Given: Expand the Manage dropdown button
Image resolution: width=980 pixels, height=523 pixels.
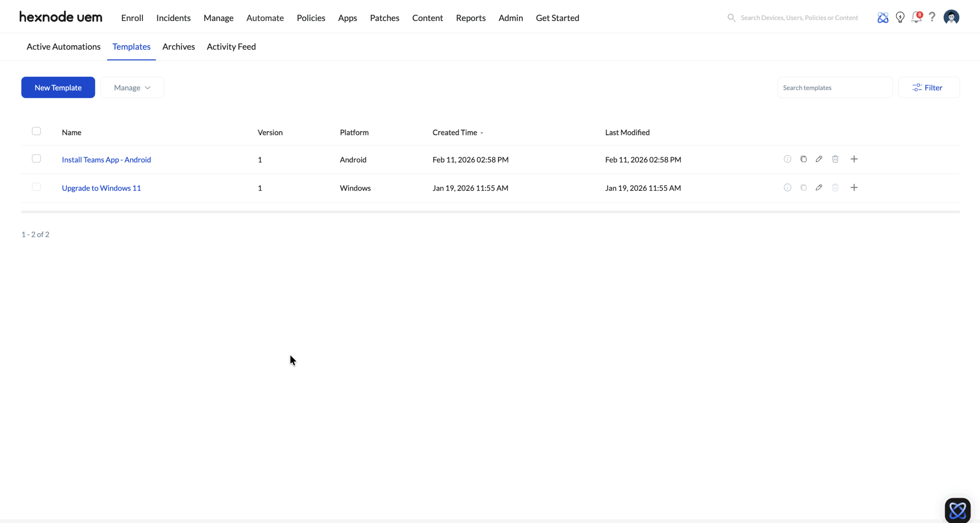Looking at the screenshot, I should pyautogui.click(x=132, y=88).
